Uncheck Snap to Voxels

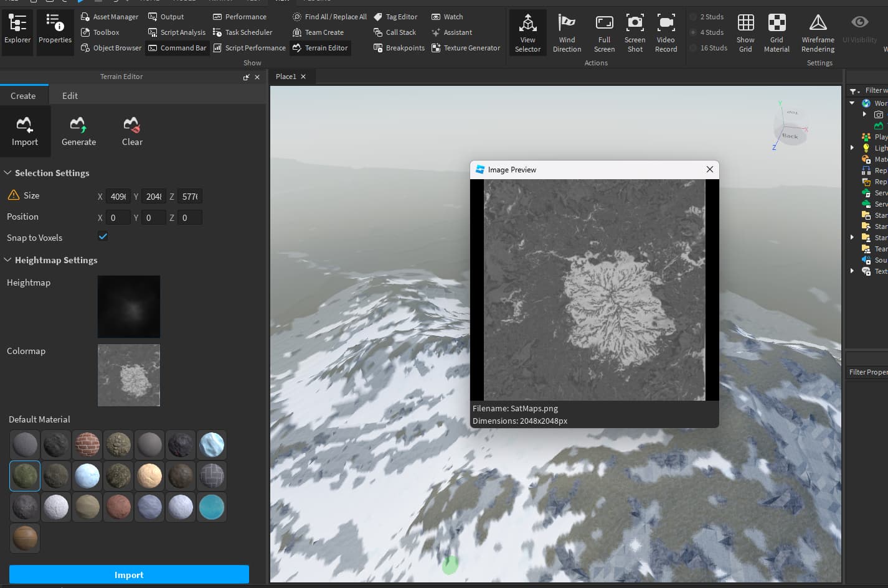tap(103, 236)
